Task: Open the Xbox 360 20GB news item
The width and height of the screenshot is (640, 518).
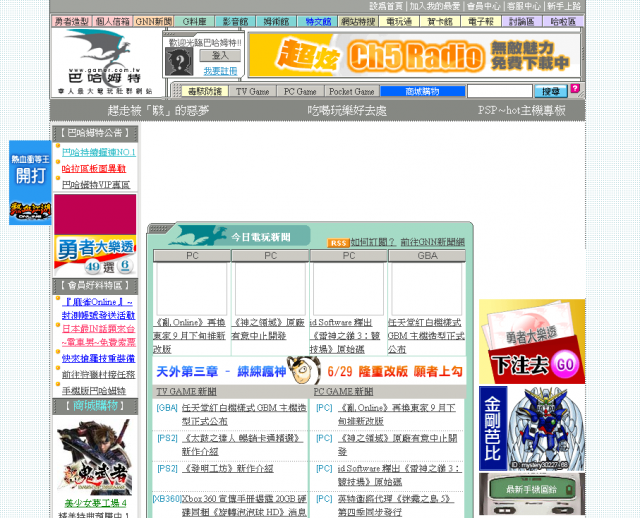Action: tap(244, 505)
